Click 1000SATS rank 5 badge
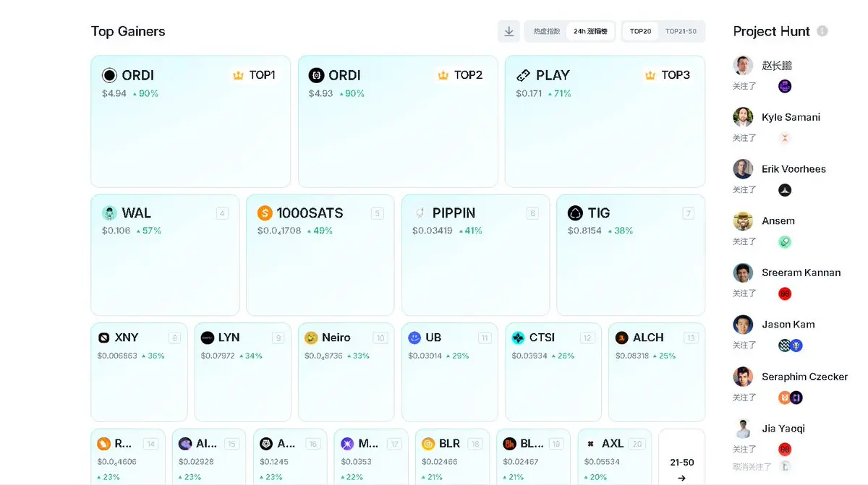The image size is (868, 485). (377, 213)
